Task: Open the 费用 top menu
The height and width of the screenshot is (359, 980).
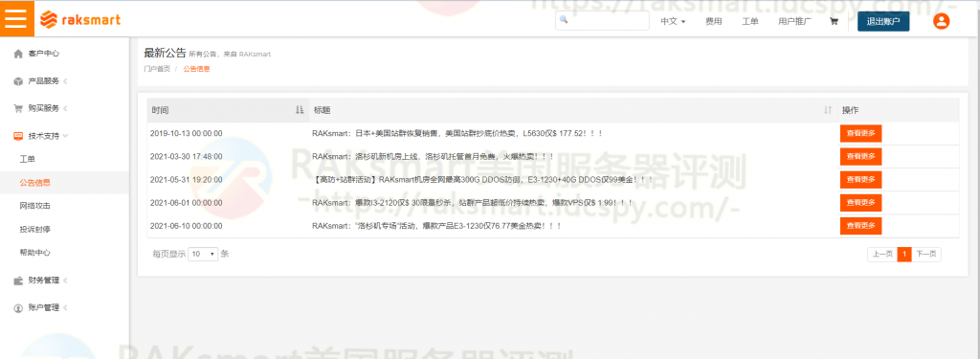Action: coord(714,21)
